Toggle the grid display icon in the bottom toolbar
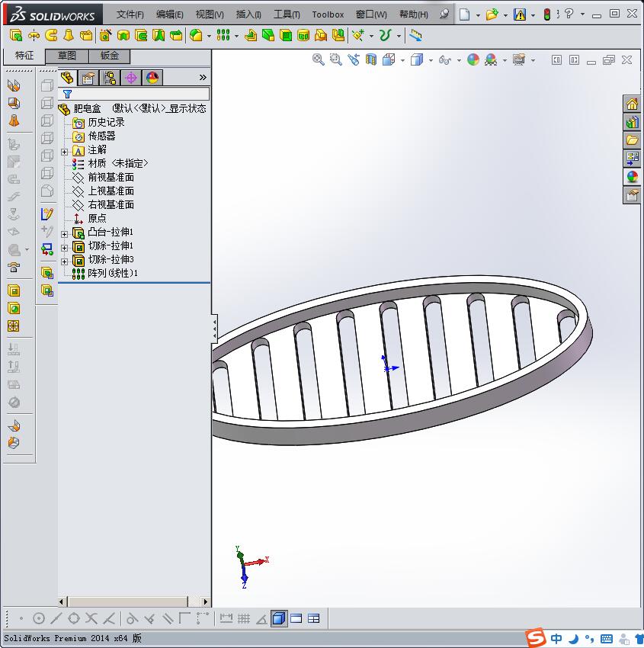Viewport: 644px width, 648px height. (x=244, y=618)
